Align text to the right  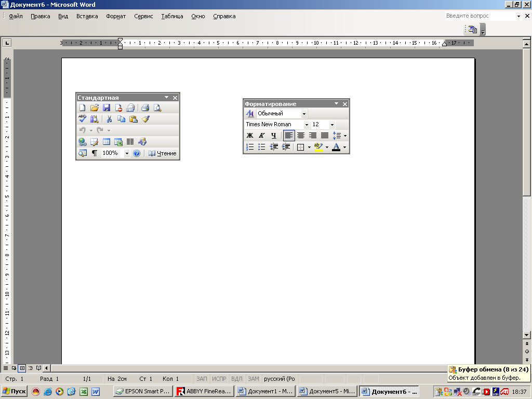tap(313, 136)
